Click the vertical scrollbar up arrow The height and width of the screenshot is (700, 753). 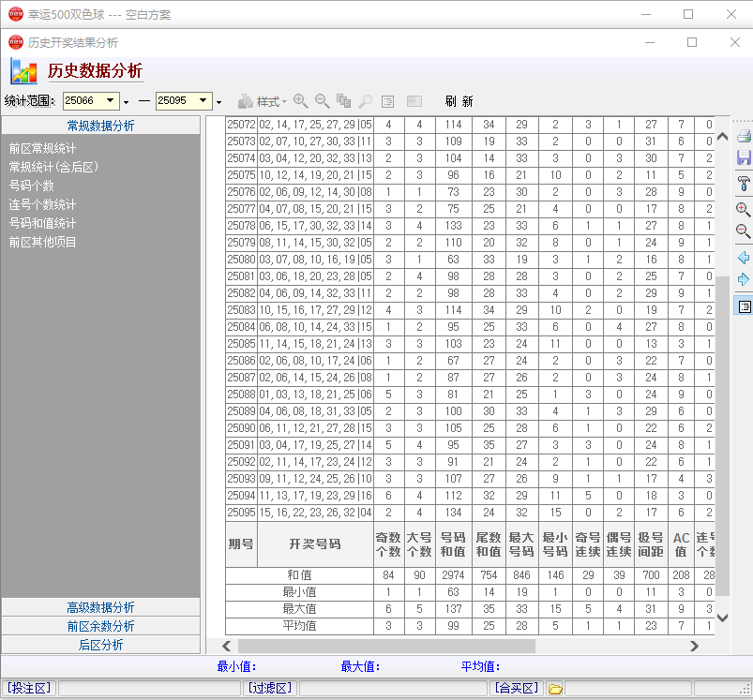pyautogui.click(x=721, y=136)
